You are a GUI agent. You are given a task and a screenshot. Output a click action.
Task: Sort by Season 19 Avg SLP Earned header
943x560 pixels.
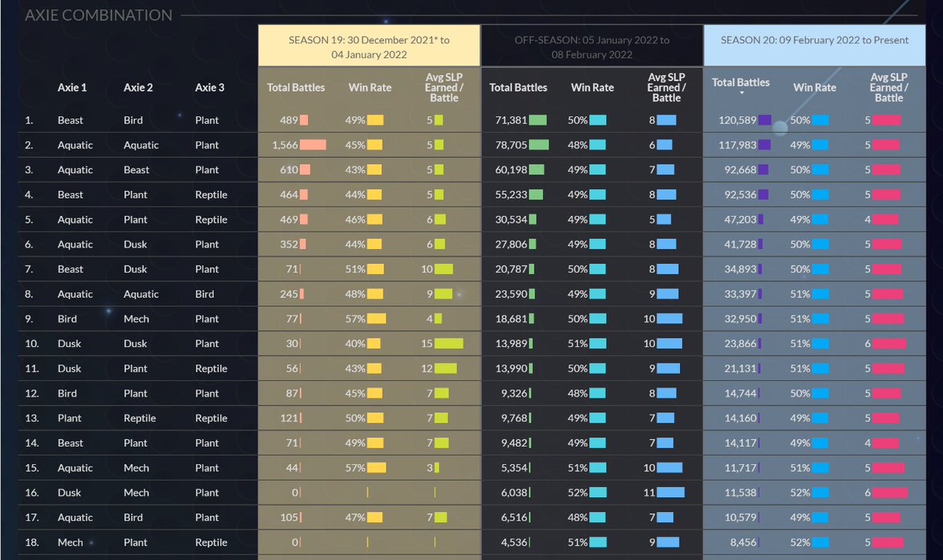pyautogui.click(x=444, y=87)
